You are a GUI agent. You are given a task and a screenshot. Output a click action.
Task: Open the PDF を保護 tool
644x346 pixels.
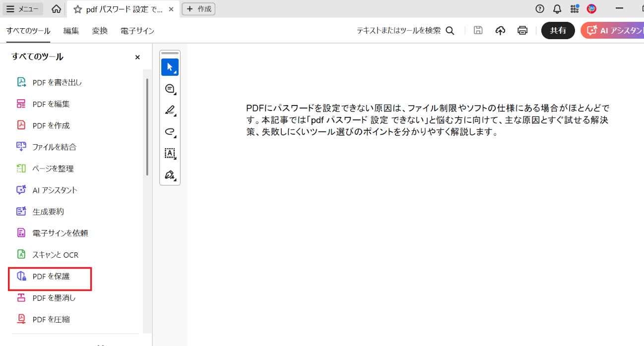[50, 276]
